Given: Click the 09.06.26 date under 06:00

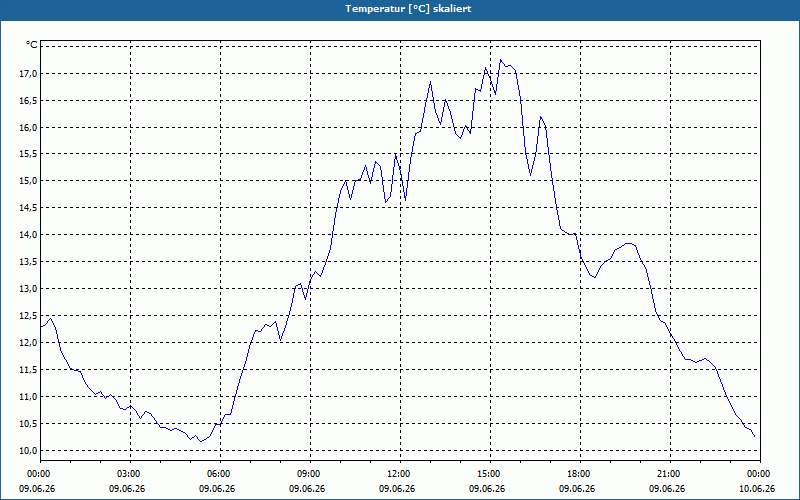Looking at the screenshot, I should [217, 489].
